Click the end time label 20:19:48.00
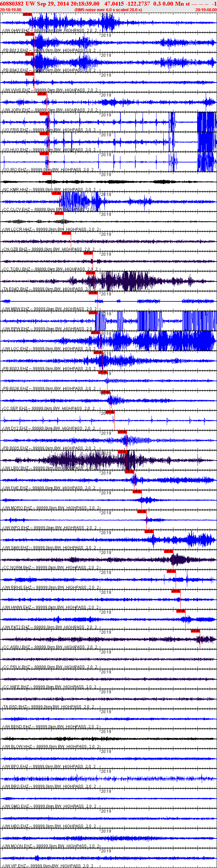The height and width of the screenshot is (868, 217). click(x=206, y=10)
